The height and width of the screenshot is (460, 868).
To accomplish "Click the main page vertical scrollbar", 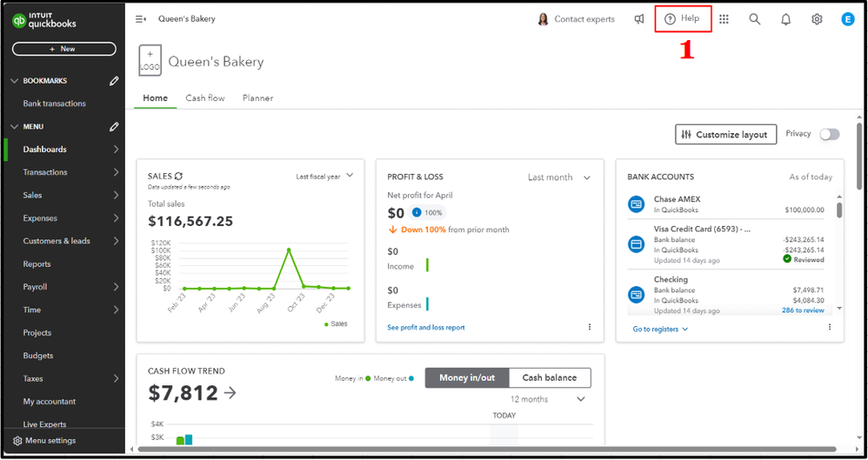I will click(859, 157).
